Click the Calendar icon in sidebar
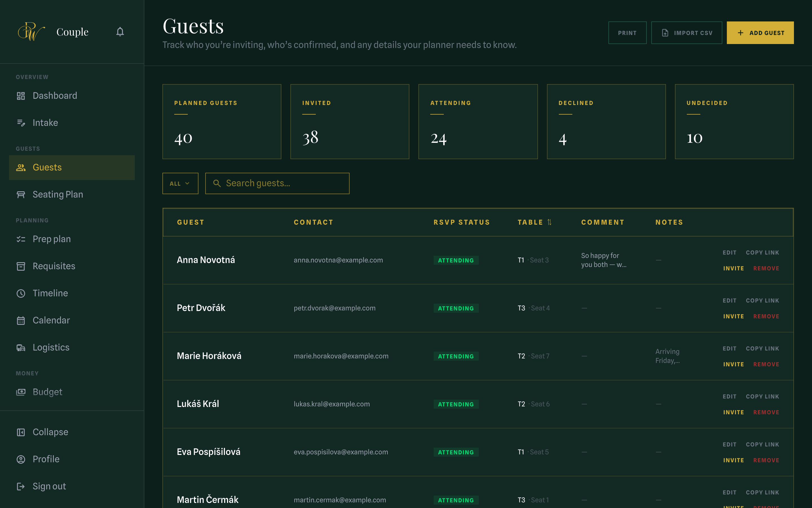The image size is (812, 508). coord(21,321)
